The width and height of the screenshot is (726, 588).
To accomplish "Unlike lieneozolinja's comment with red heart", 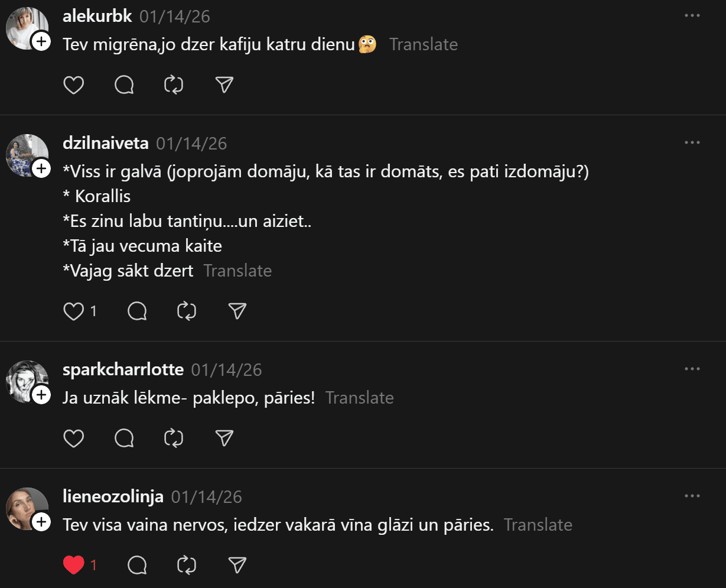I will click(74, 566).
